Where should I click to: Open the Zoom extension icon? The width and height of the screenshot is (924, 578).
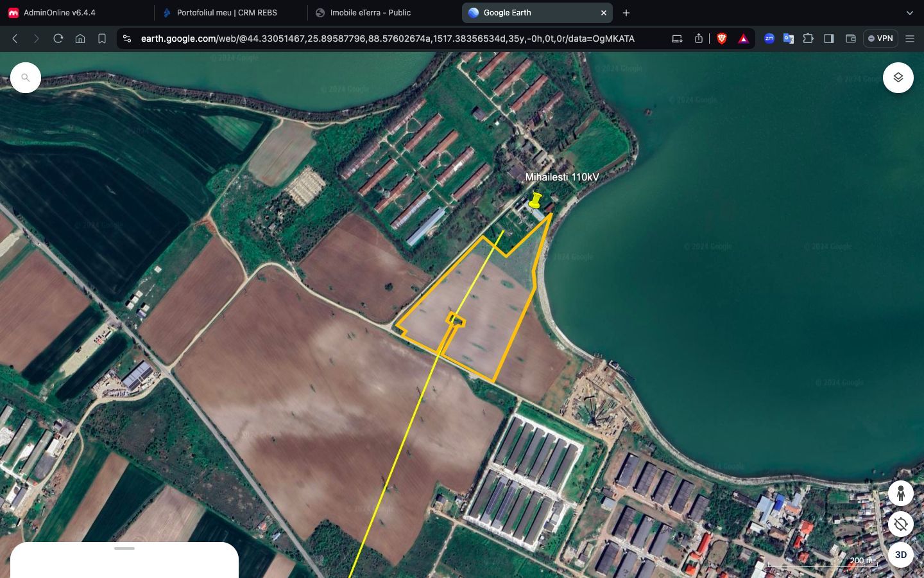point(769,39)
